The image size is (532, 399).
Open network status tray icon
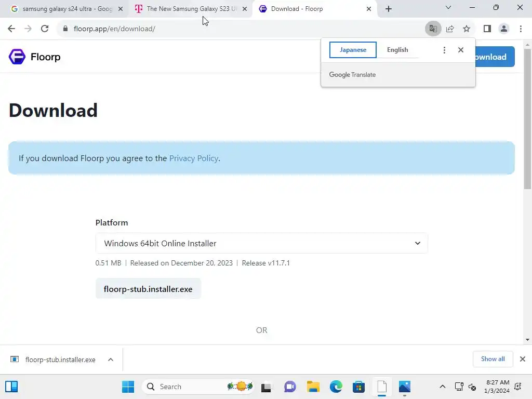[459, 387]
